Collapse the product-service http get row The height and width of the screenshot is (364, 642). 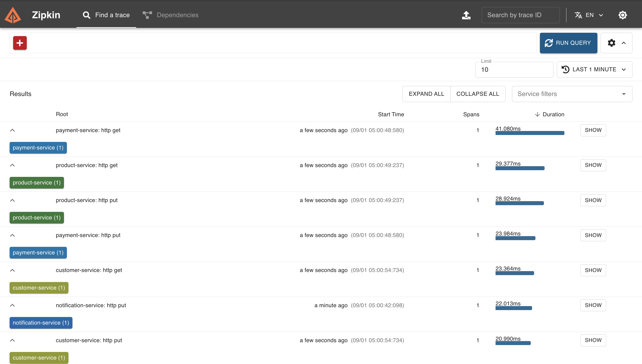pos(12,165)
